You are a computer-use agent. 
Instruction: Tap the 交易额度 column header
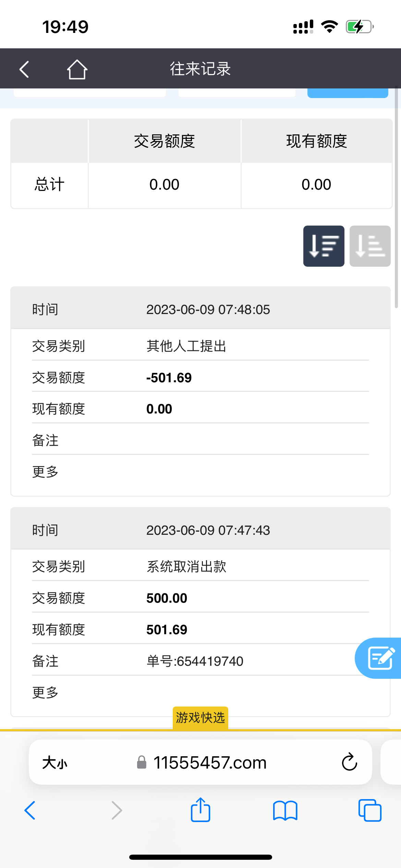click(165, 141)
